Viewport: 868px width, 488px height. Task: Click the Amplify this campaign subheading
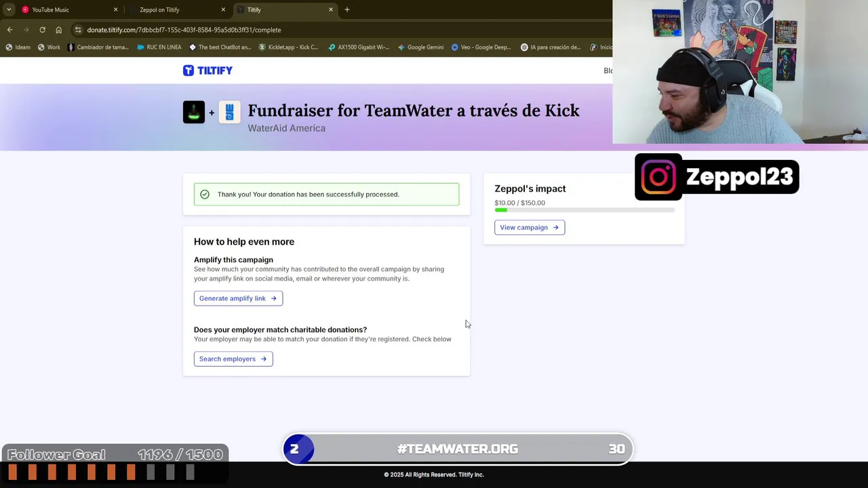pos(233,260)
